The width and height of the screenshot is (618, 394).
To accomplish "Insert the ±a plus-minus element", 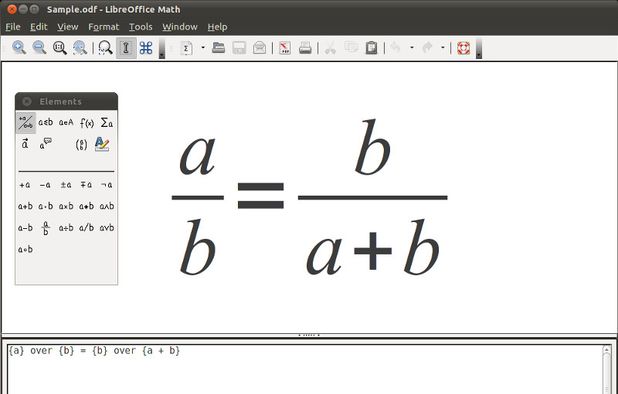I will click(66, 184).
